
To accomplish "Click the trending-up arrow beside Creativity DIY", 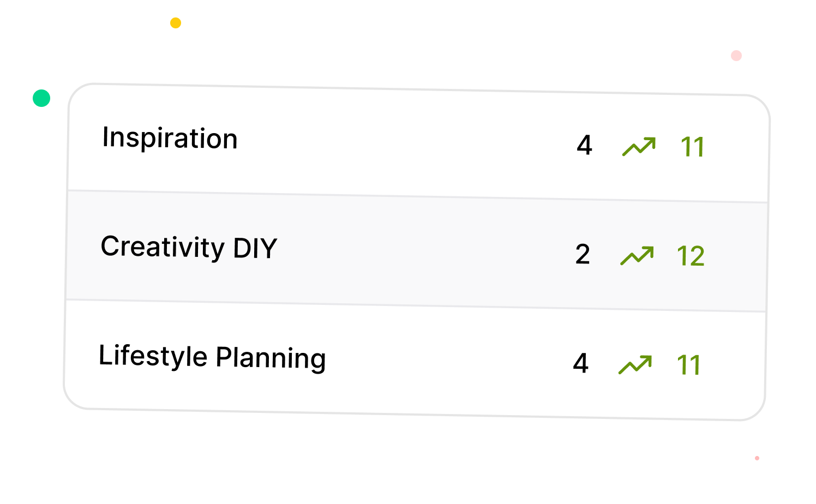I will tap(637, 256).
